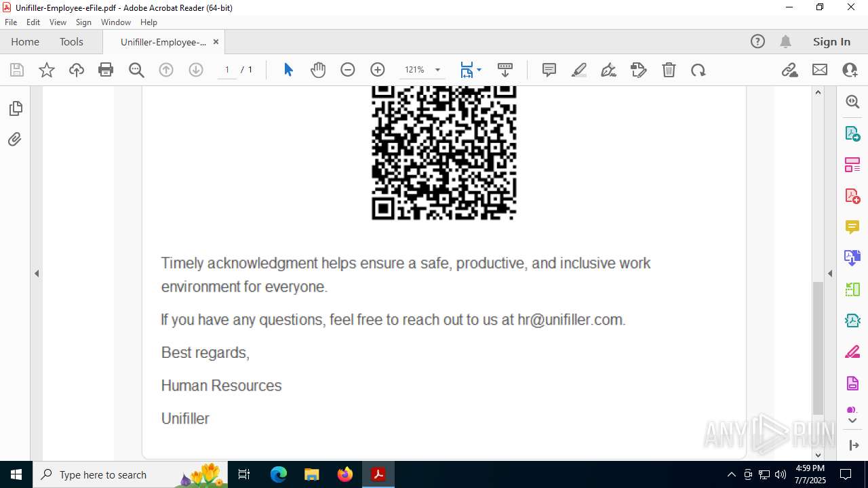
Task: Open the Export PDF tool in right pane
Action: [x=852, y=134]
